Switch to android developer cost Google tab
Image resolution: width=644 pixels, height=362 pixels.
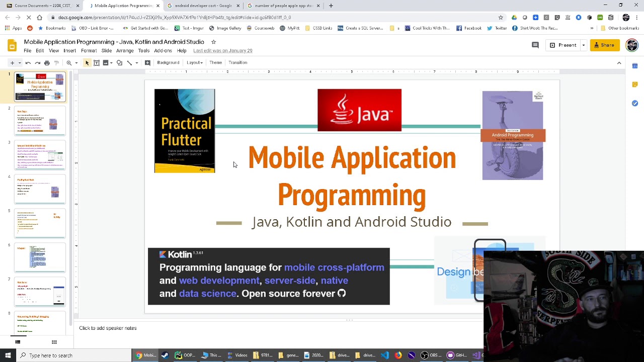click(203, 6)
